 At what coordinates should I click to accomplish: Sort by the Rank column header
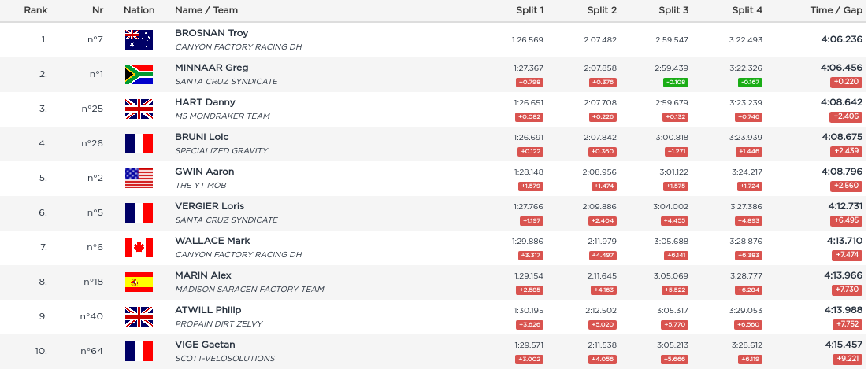[x=35, y=10]
